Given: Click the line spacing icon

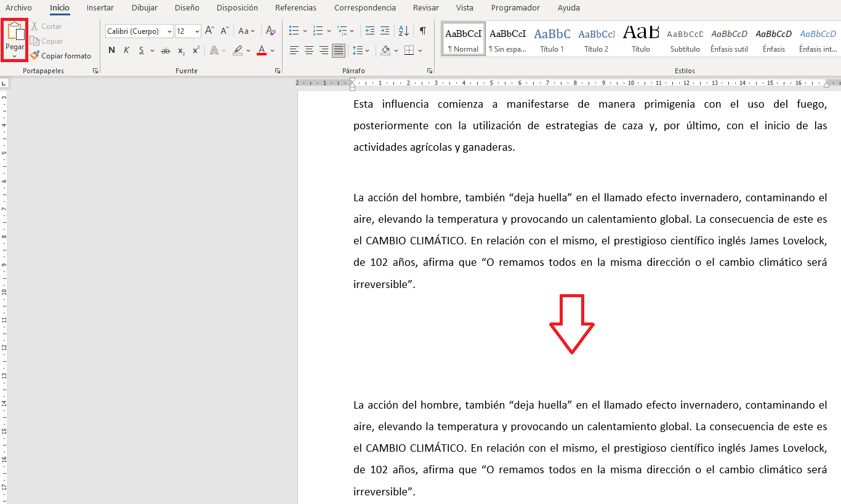Looking at the screenshot, I should (x=358, y=50).
